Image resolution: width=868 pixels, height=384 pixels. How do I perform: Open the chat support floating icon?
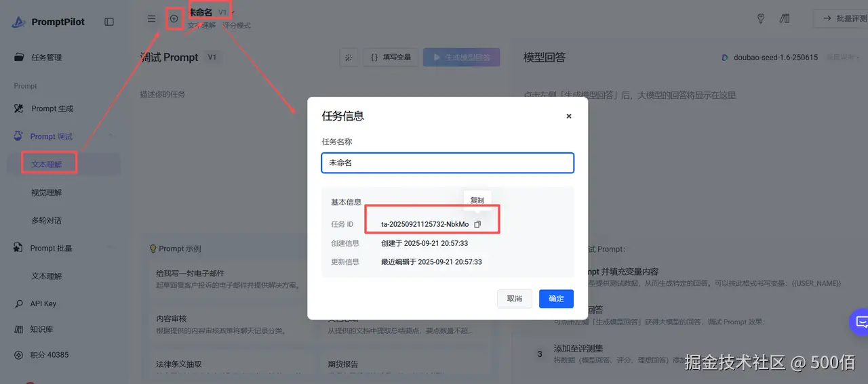[860, 322]
